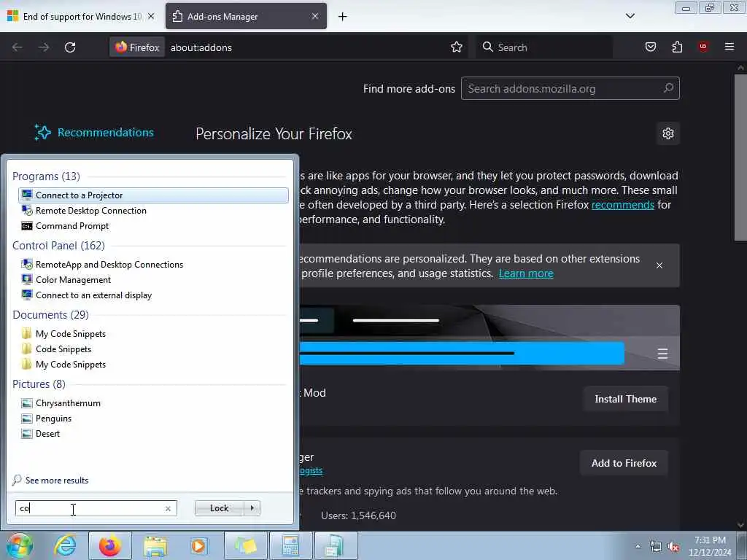The height and width of the screenshot is (560, 747).
Task: Click the Documents (29) group header
Action: point(50,315)
